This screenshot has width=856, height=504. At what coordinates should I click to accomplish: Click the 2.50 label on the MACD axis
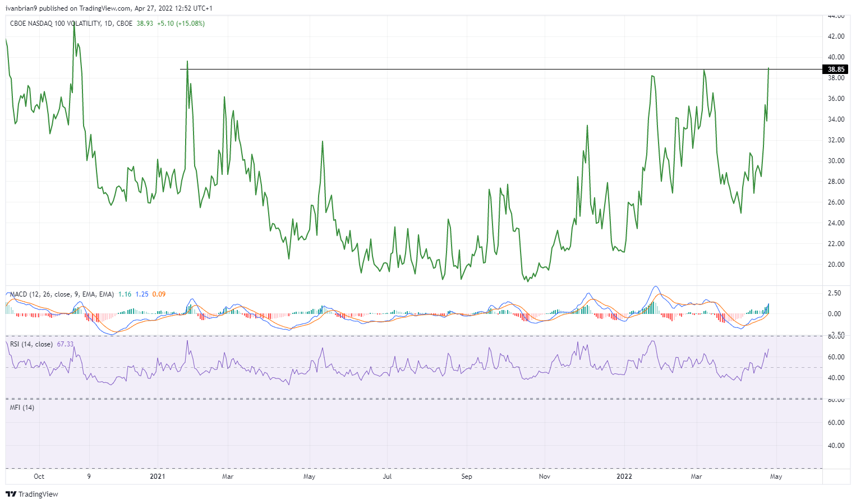(834, 293)
